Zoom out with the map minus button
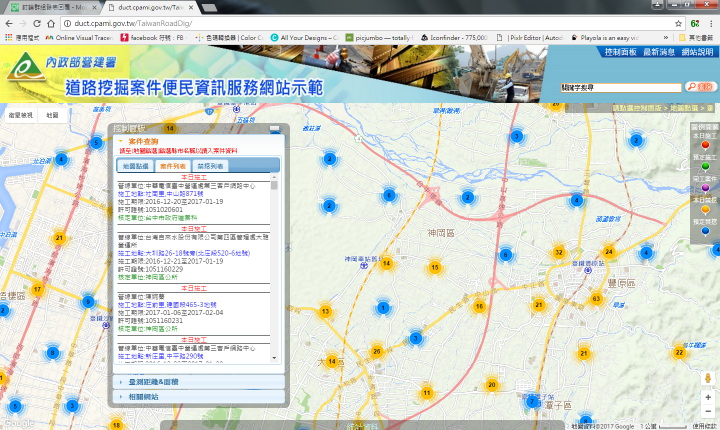 (708, 411)
